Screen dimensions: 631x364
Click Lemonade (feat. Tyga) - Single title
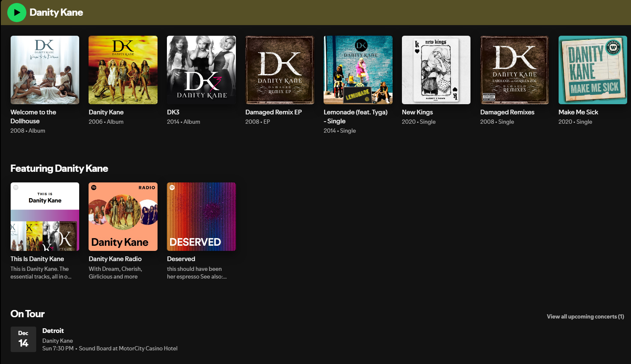356,117
